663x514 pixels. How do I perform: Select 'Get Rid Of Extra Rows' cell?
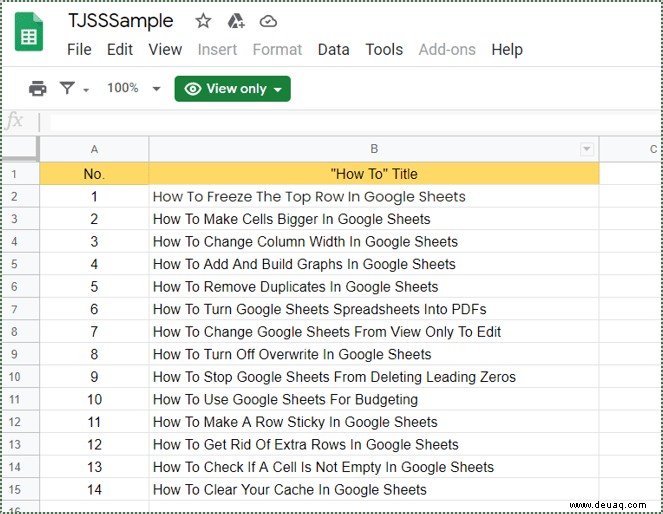pos(374,444)
